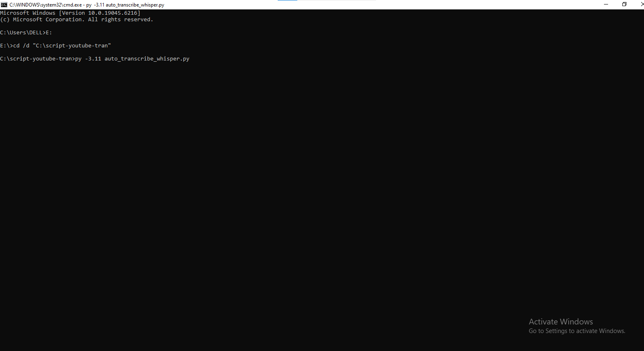Close the cmd.exe window

(x=642, y=4)
